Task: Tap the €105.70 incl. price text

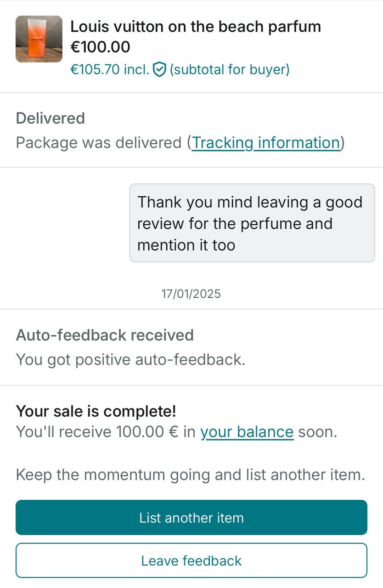Action: point(109,70)
